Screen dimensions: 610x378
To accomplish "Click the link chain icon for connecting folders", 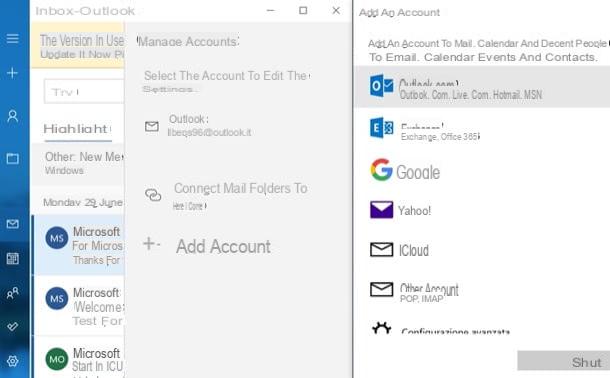I will pos(153,195).
